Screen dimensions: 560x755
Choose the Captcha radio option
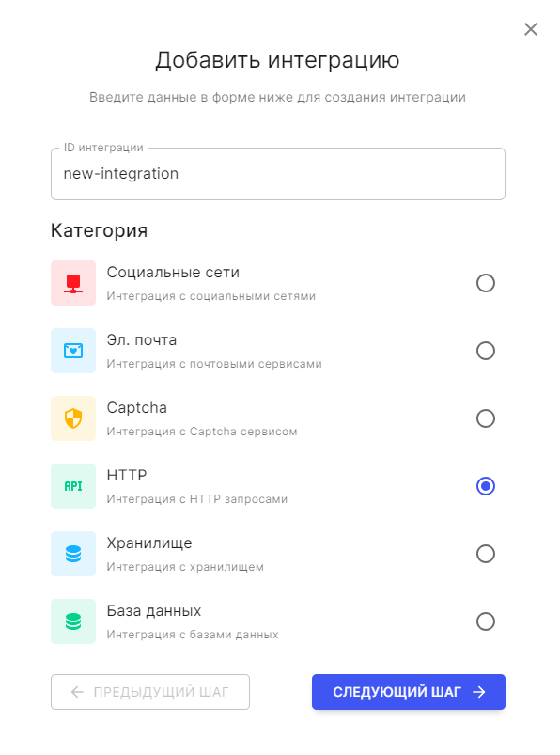point(486,418)
